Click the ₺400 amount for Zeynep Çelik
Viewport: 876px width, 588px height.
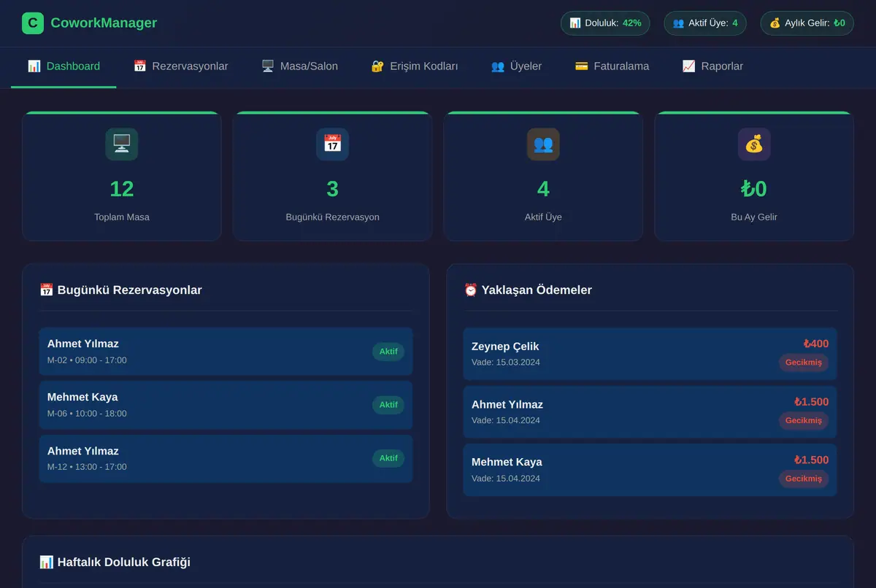click(816, 344)
